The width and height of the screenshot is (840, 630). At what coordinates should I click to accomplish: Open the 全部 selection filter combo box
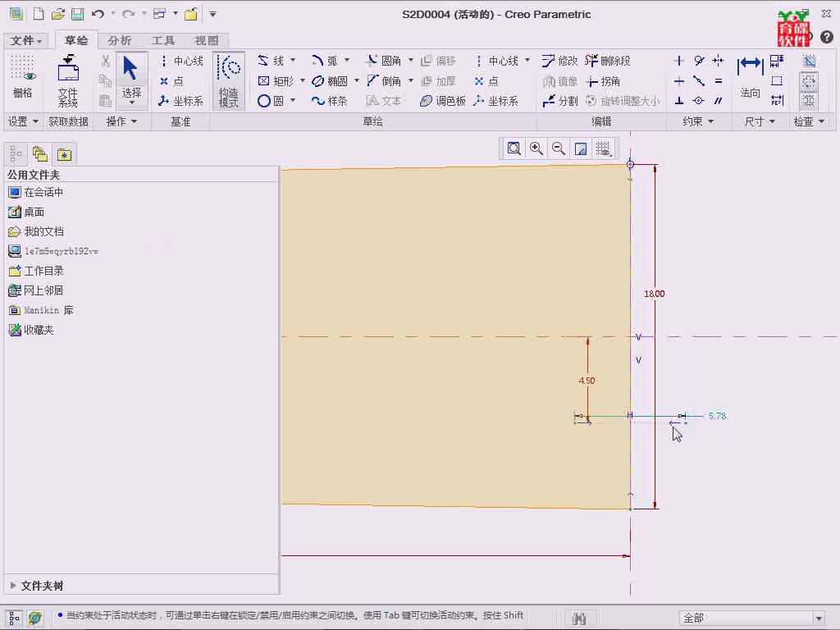(x=753, y=618)
